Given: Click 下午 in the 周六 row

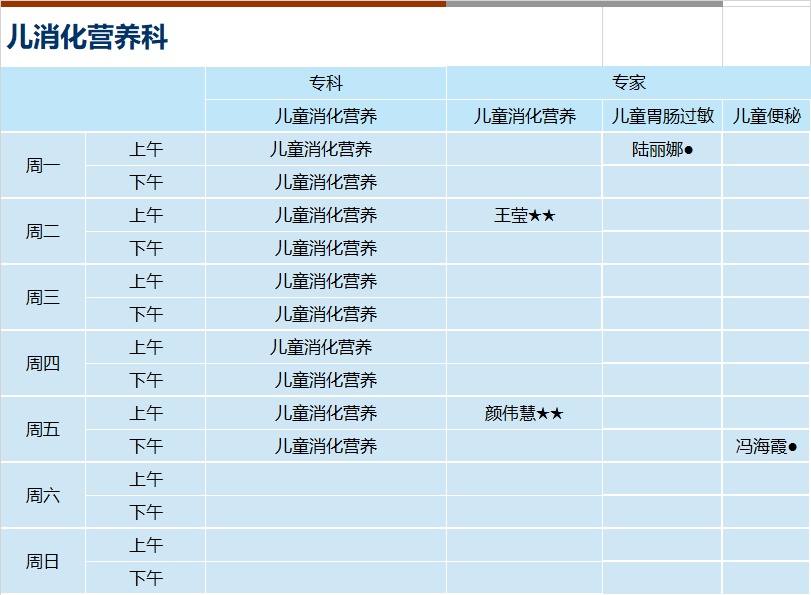Looking at the screenshot, I should 146,512.
